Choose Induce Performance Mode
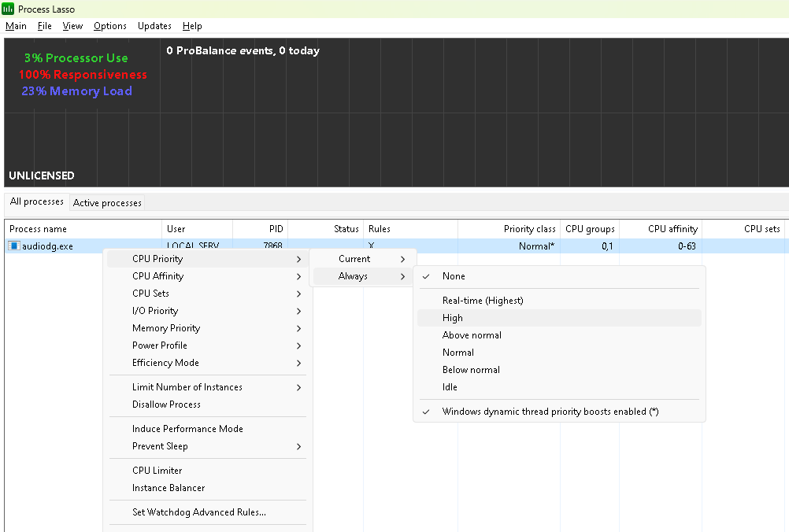 coord(208,429)
